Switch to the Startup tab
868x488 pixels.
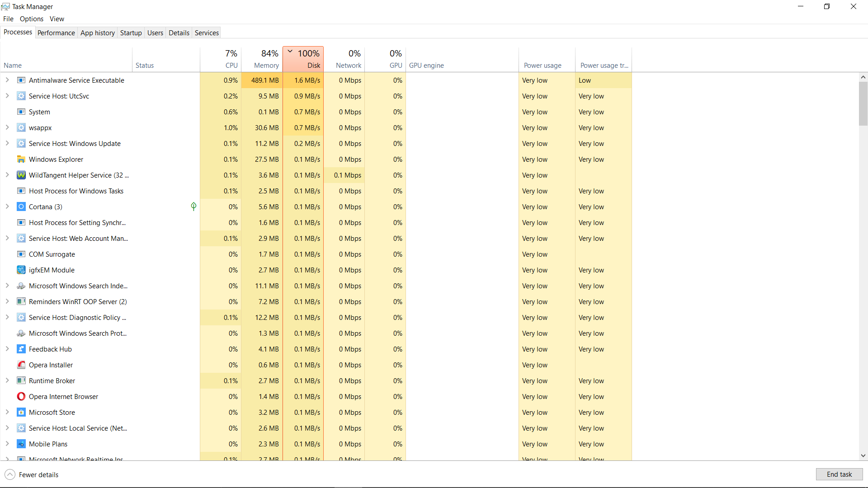pos(131,33)
